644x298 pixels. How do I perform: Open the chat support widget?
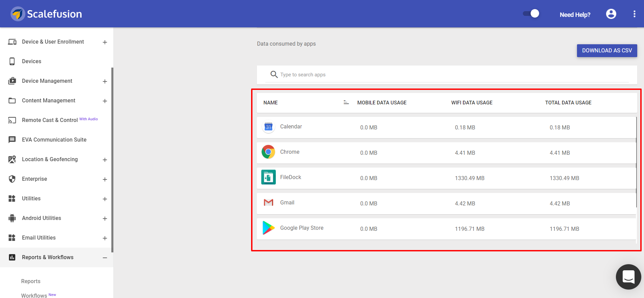click(x=628, y=277)
